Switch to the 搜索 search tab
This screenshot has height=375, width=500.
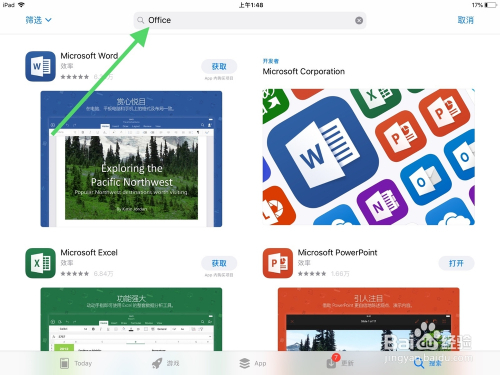(428, 363)
